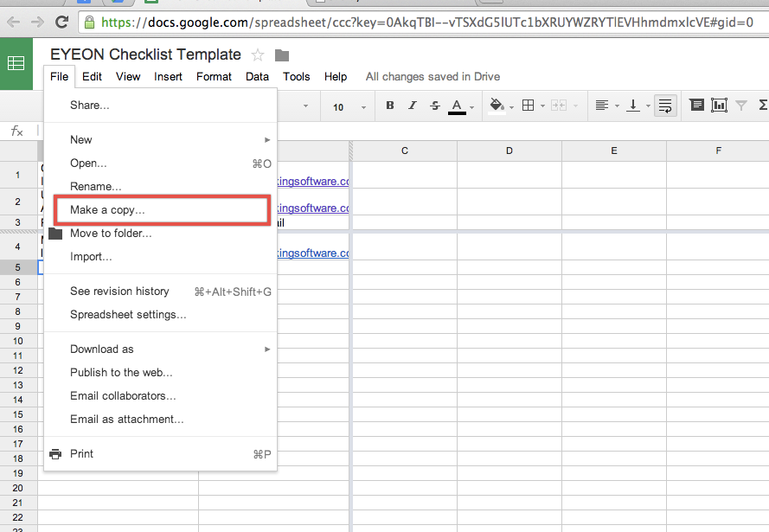Expand the Download as submenu
The width and height of the screenshot is (769, 532).
tap(160, 349)
